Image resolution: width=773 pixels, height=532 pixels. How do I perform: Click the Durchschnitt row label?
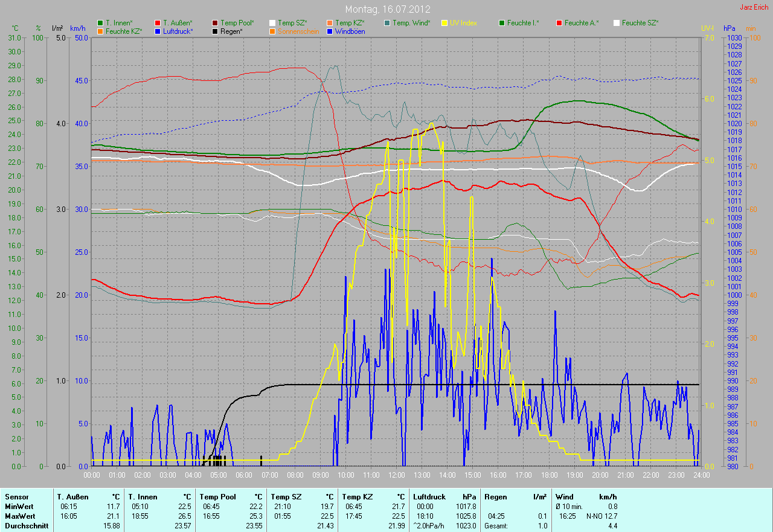[x=27, y=526]
